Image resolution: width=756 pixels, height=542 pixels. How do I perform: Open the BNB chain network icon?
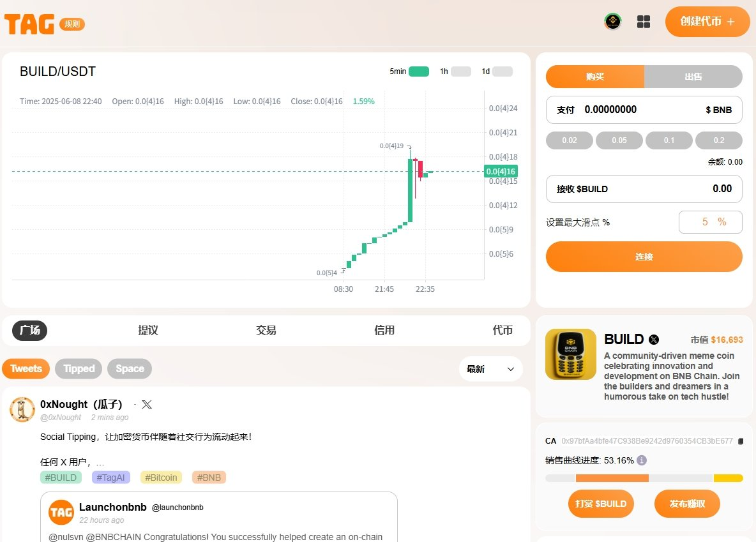[613, 21]
